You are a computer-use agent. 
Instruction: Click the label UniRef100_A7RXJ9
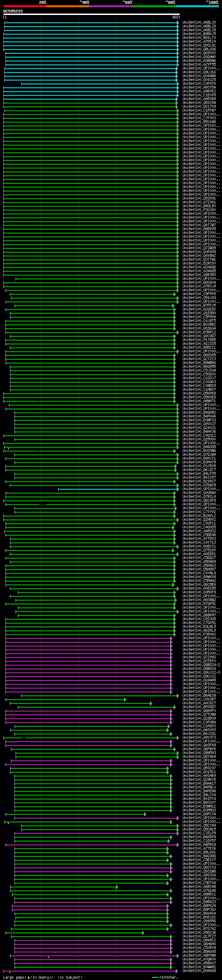(x=199, y=286)
